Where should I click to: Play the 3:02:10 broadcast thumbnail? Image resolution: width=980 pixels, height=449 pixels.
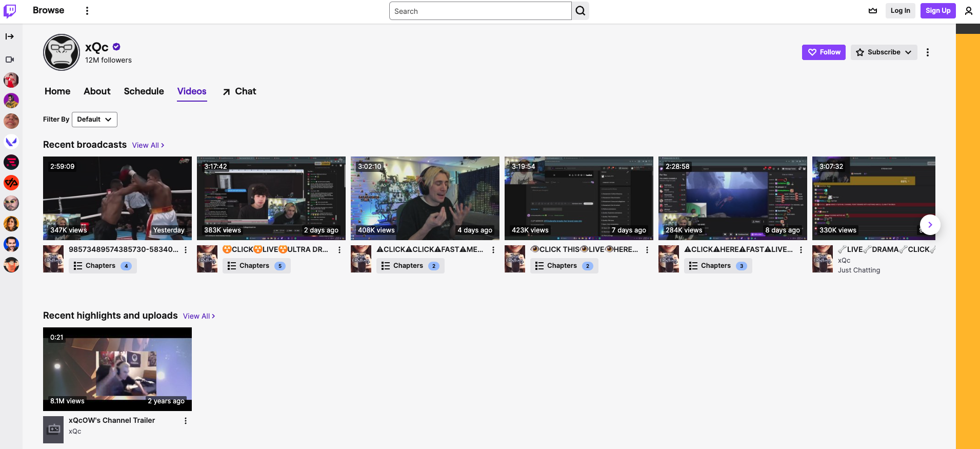click(425, 198)
